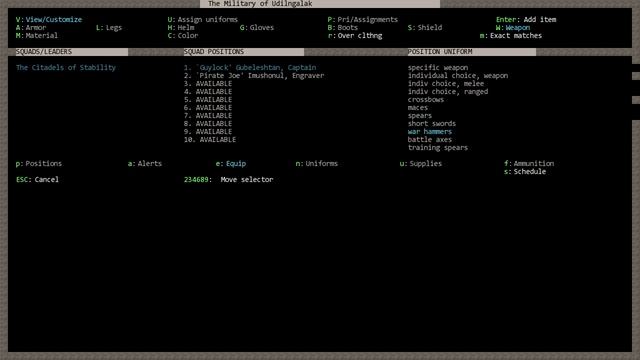Select position 3 AVAILABLE slot
Viewport: 640px width, 360px height.
[208, 84]
